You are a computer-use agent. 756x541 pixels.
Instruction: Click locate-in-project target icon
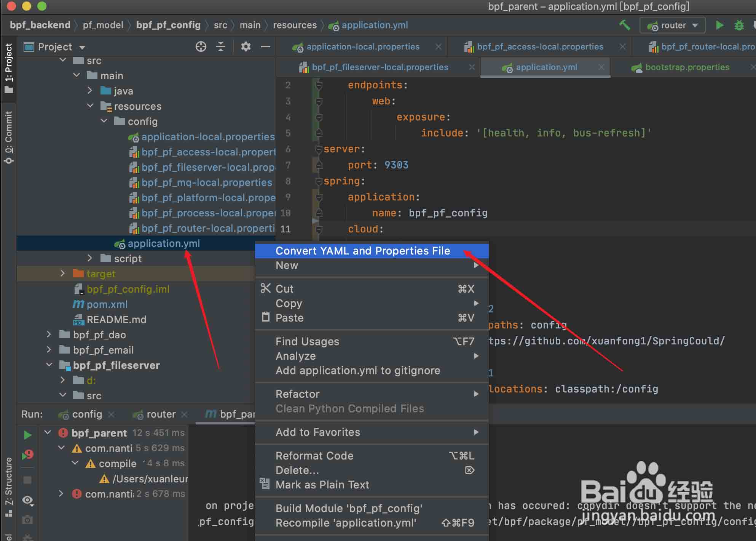[201, 46]
